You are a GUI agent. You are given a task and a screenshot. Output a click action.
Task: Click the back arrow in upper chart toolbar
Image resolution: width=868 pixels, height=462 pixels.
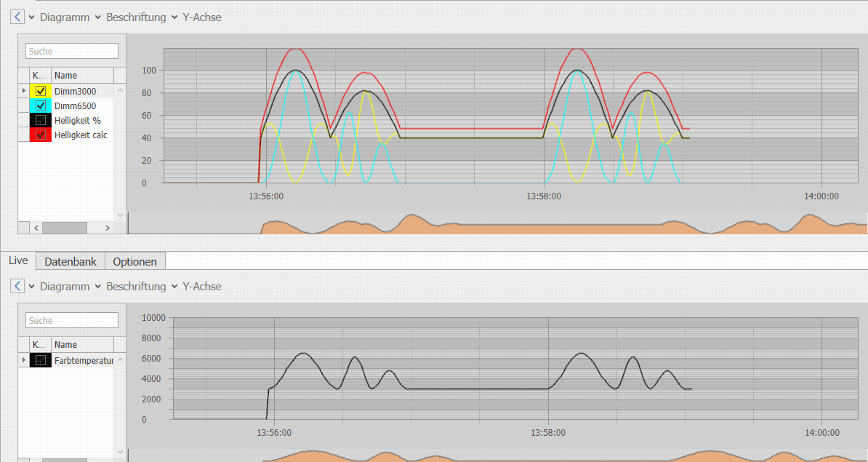point(17,17)
